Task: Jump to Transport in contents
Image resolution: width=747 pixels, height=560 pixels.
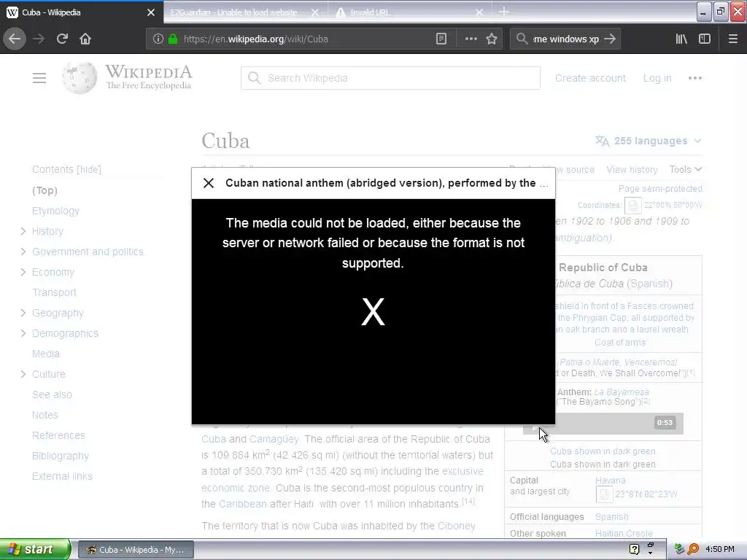Action: pyautogui.click(x=54, y=292)
